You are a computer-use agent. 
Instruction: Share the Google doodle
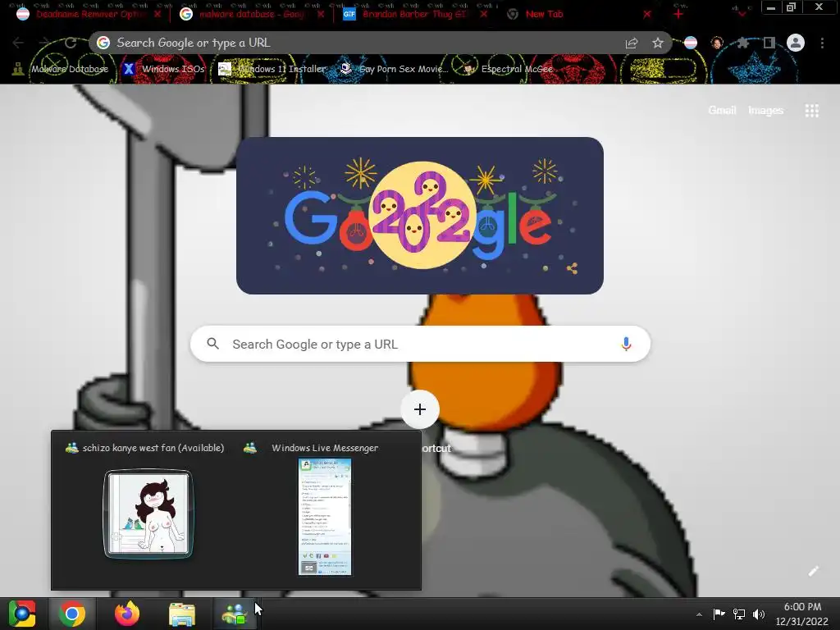point(572,268)
